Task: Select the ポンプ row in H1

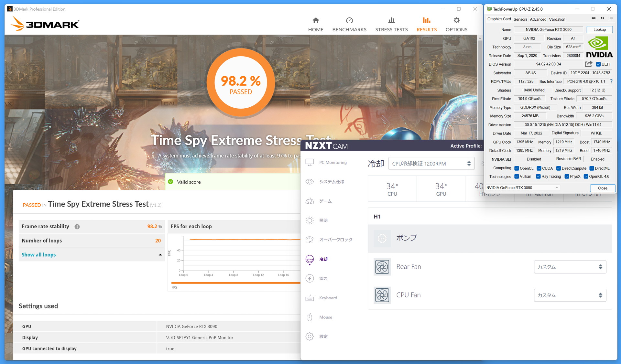Action: tap(490, 238)
